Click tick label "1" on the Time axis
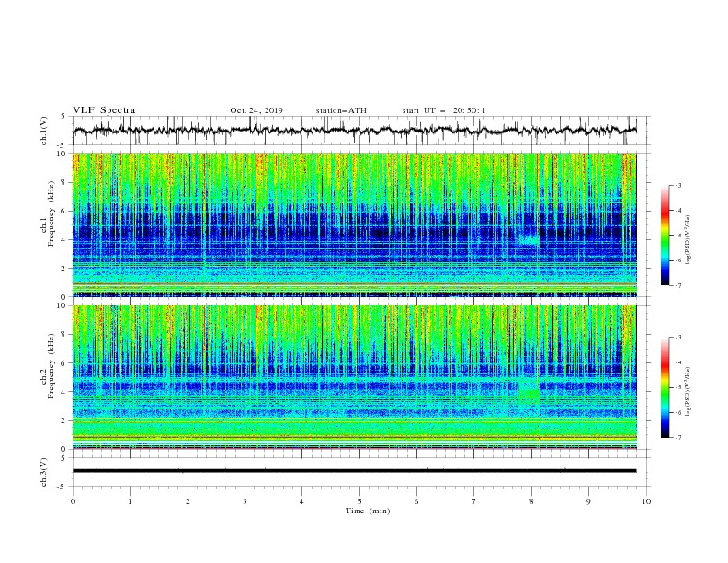Image resolution: width=728 pixels, height=563 pixels. click(x=130, y=501)
